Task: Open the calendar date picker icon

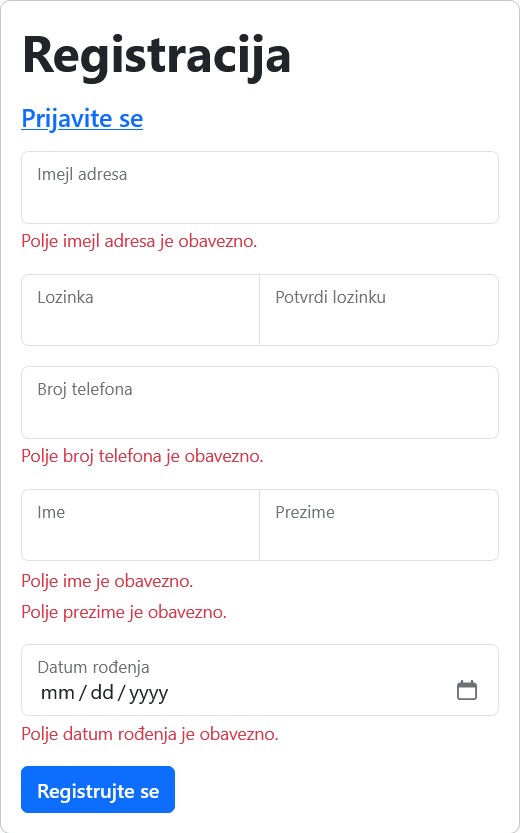Action: click(467, 690)
